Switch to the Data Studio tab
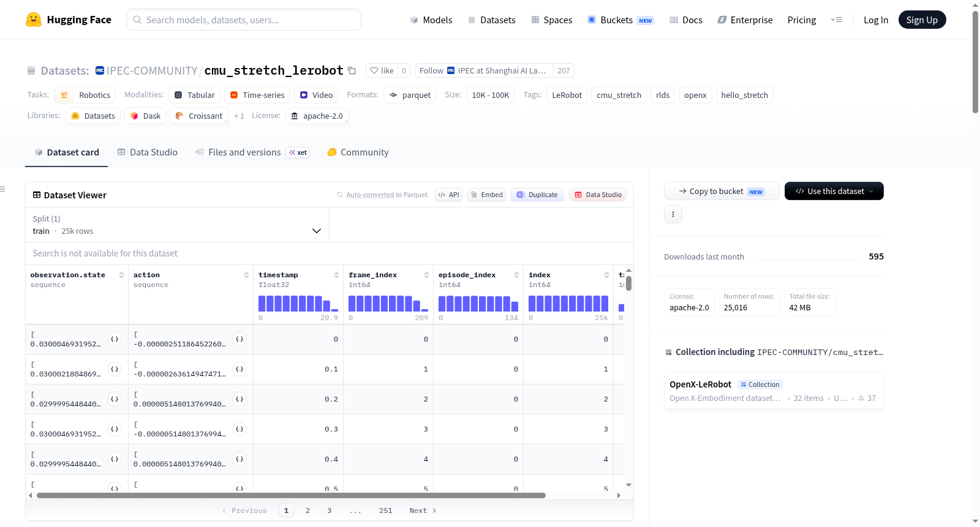This screenshot has height=527, width=980. pyautogui.click(x=148, y=152)
